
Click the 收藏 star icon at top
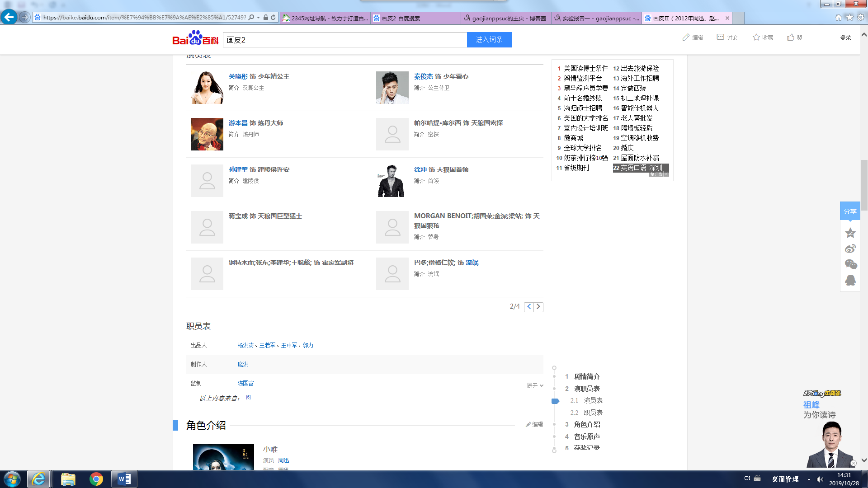point(756,38)
